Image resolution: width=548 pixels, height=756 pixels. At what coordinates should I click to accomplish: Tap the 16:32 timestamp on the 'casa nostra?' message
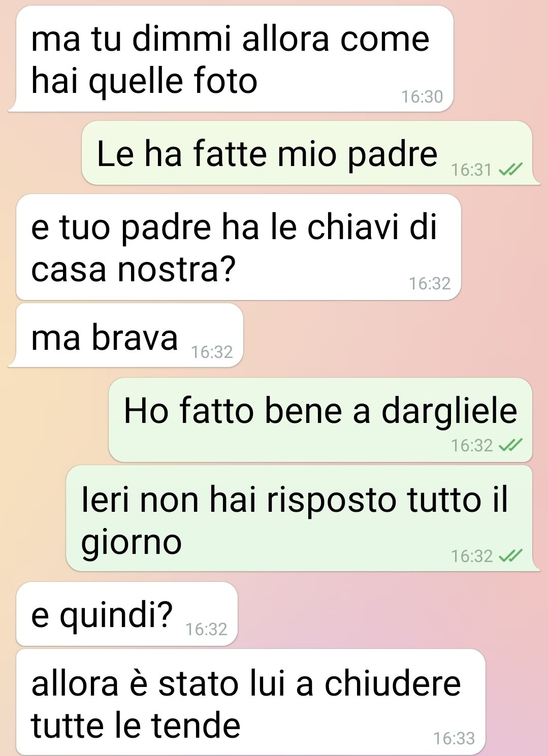(x=430, y=283)
